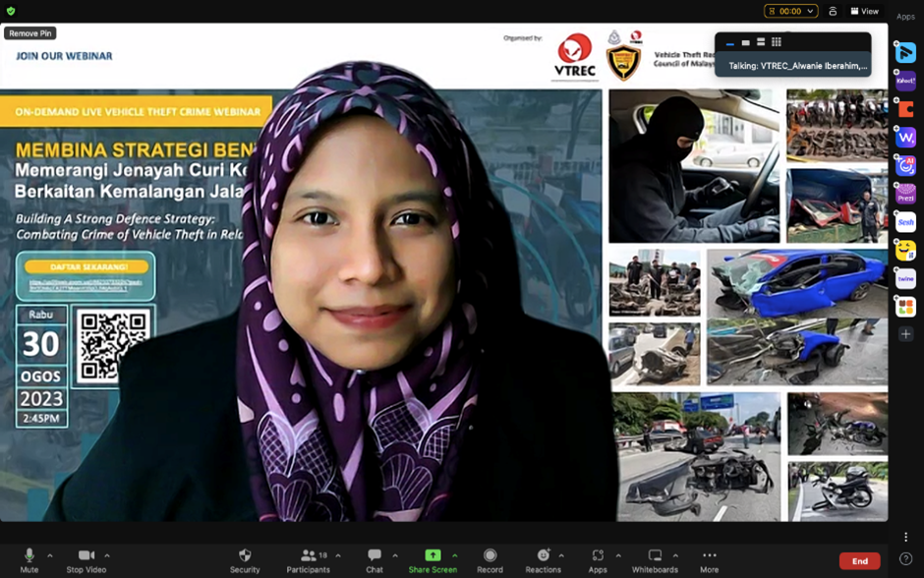Open the View layout menu
924x578 pixels.
pyautogui.click(x=865, y=11)
